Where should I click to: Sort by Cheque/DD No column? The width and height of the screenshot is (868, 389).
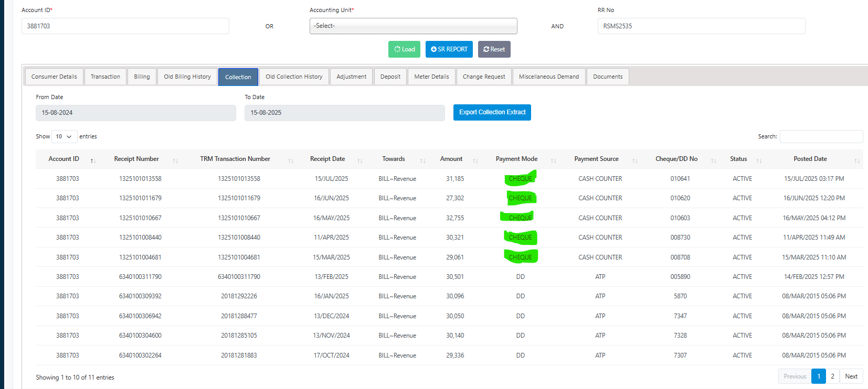coord(714,160)
